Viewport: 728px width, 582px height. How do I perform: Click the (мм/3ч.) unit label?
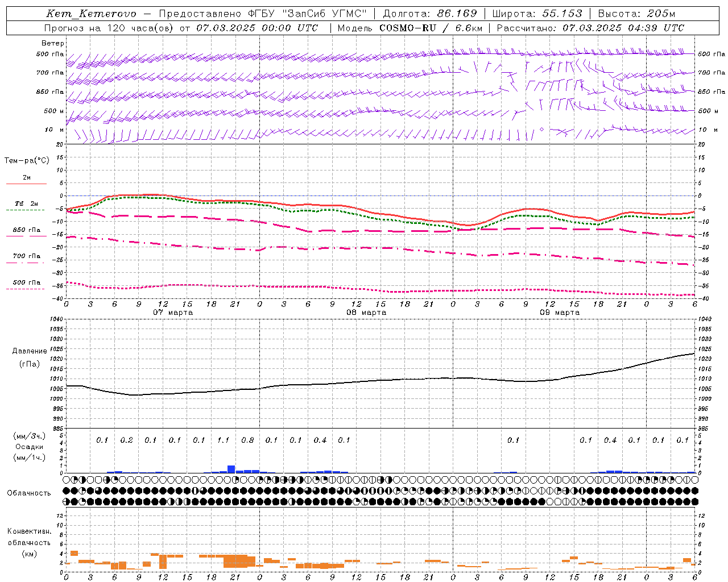tap(30, 436)
